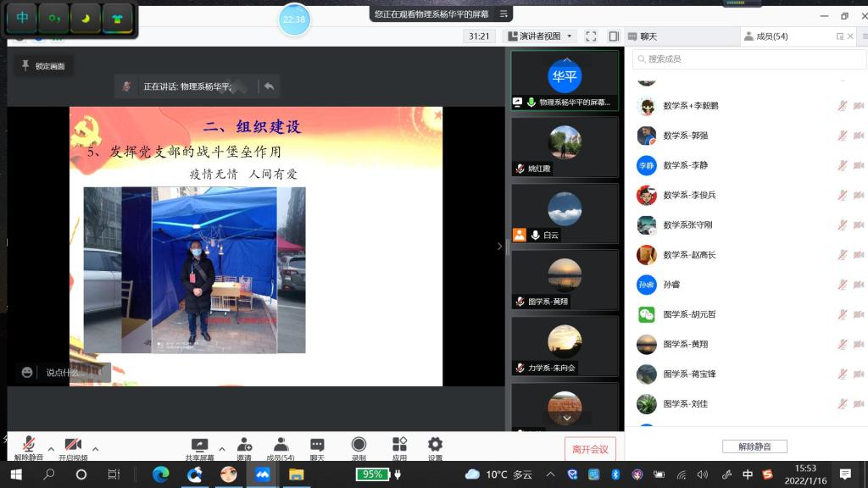
Task: Expand audio options arrow beside 解除静音
Action: pyautogui.click(x=51, y=448)
